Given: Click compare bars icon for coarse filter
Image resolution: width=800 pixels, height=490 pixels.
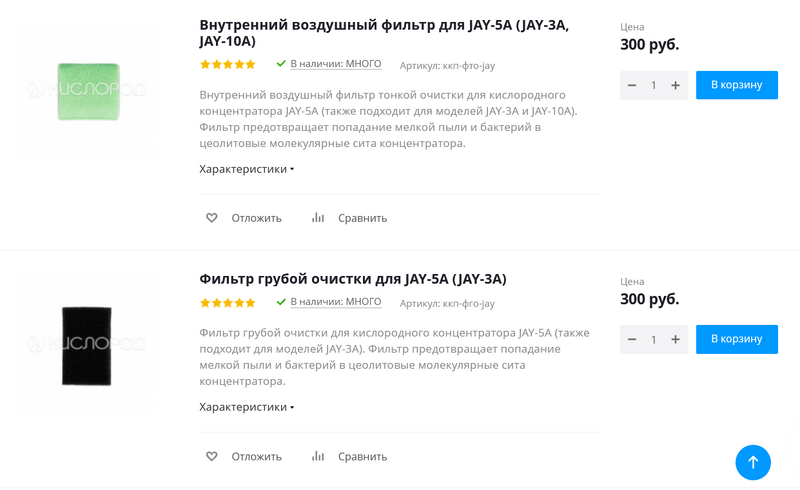Looking at the screenshot, I should [318, 456].
